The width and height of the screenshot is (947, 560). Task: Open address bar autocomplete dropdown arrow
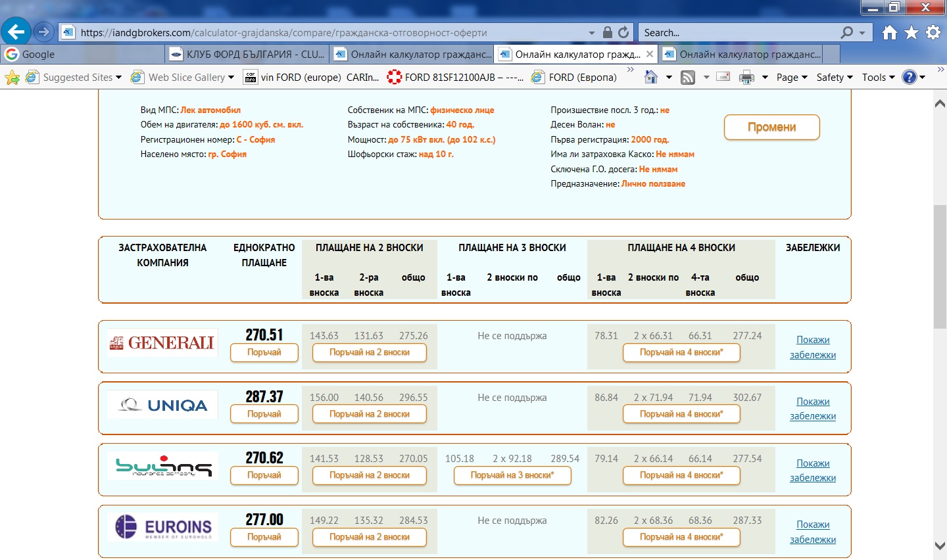coord(591,33)
